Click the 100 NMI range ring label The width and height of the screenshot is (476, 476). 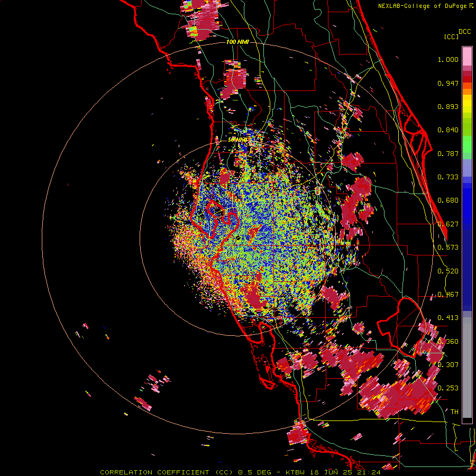[x=237, y=42]
